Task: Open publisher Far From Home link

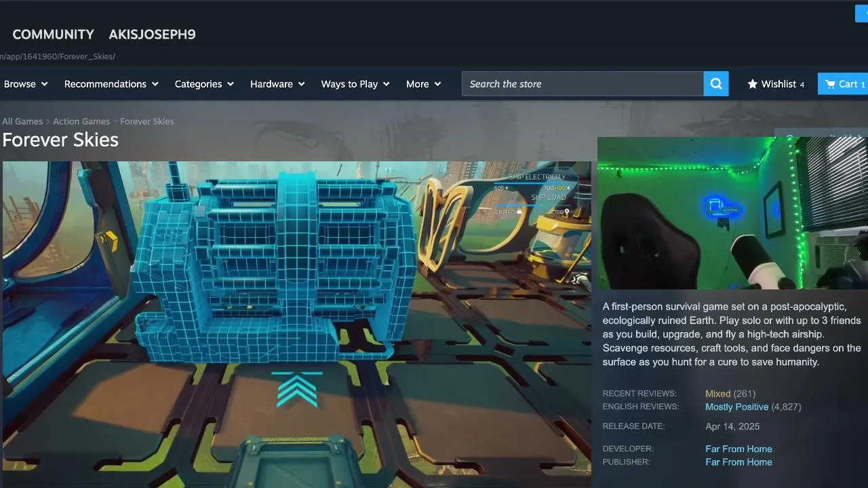Action: pos(738,462)
